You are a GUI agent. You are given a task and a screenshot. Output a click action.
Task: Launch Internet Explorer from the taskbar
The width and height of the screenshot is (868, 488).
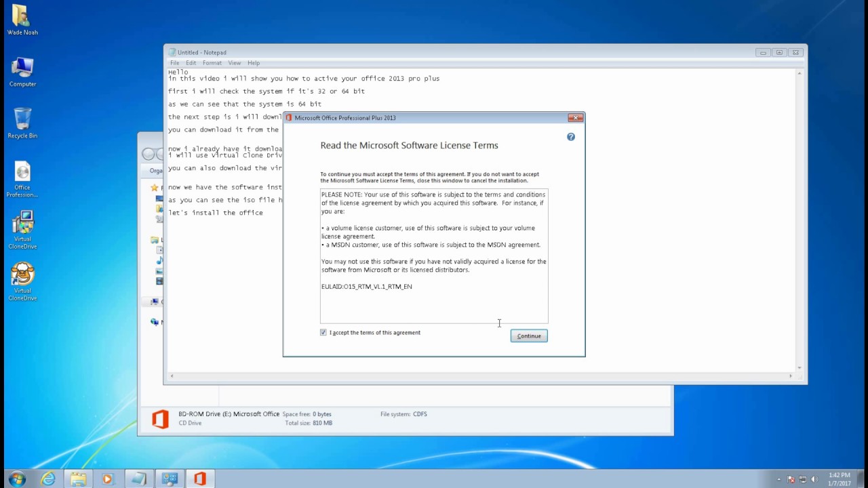click(48, 479)
